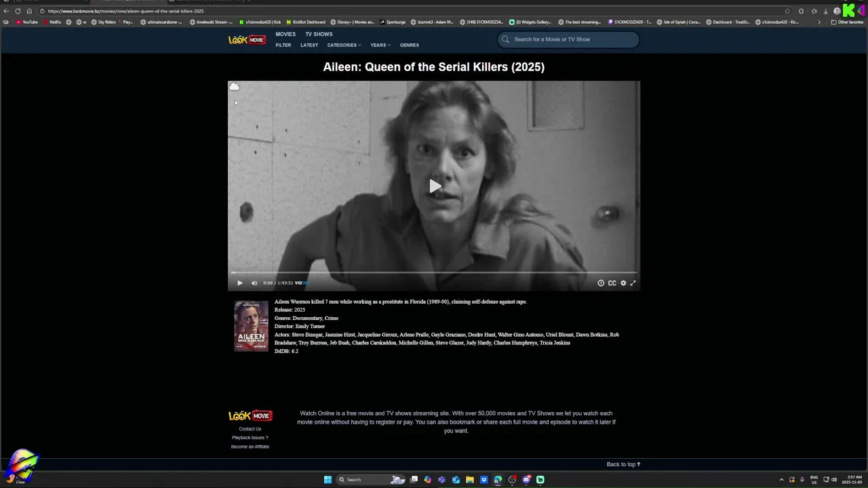Open the player info icon
The width and height of the screenshot is (868, 488).
(x=601, y=283)
